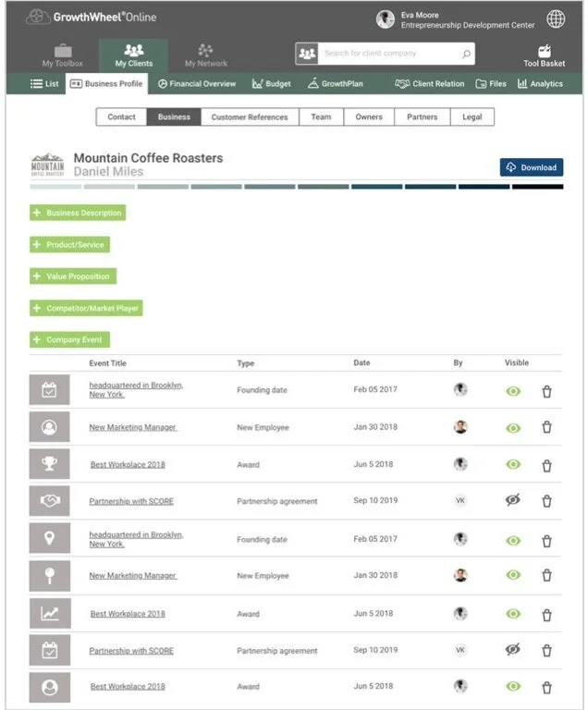Viewport: 588px width, 710px height.
Task: Open the Tool Basket icon
Action: coord(544,50)
